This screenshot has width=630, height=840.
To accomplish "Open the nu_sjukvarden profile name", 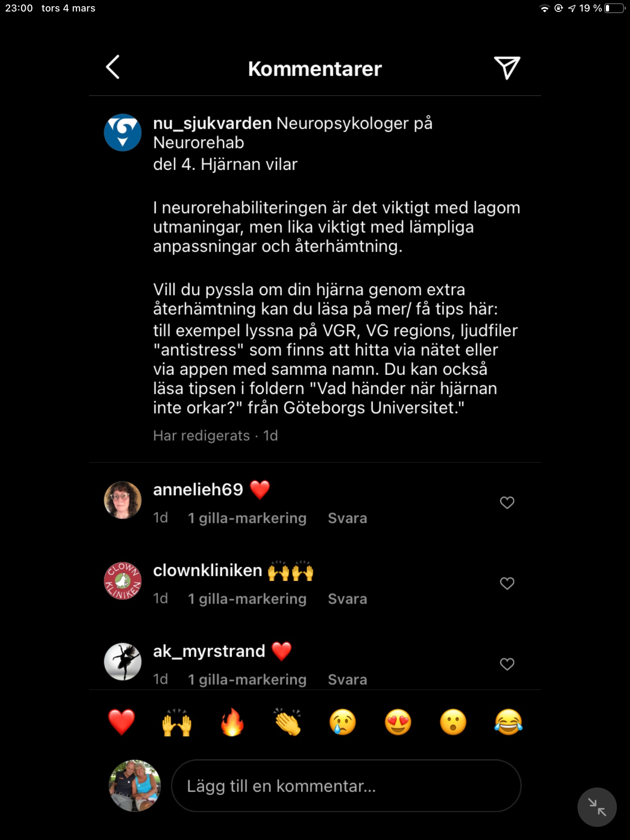I will [212, 123].
